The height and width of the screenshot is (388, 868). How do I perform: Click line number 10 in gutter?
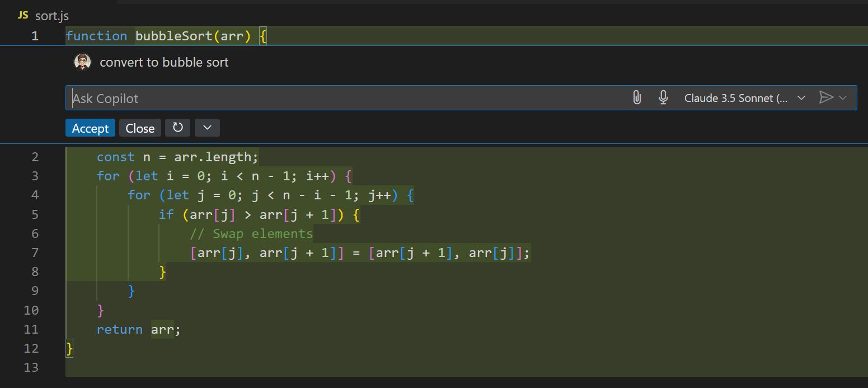[31, 310]
